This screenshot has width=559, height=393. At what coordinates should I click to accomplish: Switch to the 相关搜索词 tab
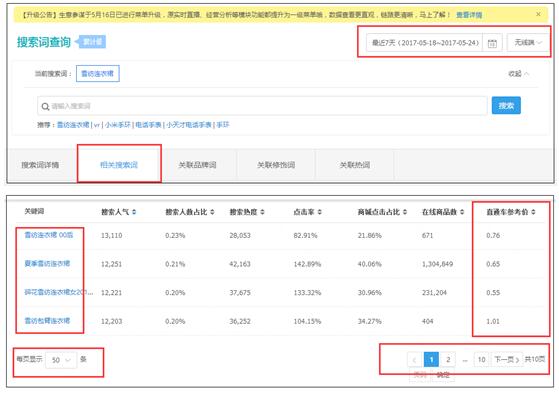(x=119, y=164)
